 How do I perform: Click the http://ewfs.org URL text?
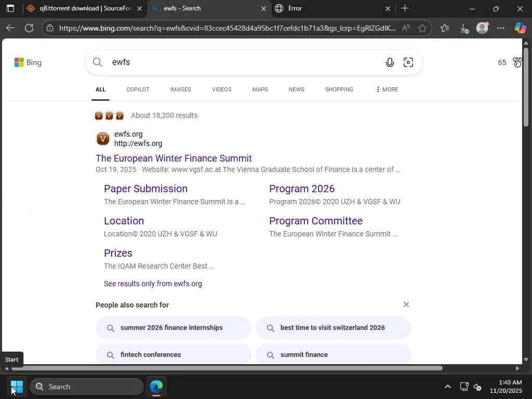[x=138, y=143]
